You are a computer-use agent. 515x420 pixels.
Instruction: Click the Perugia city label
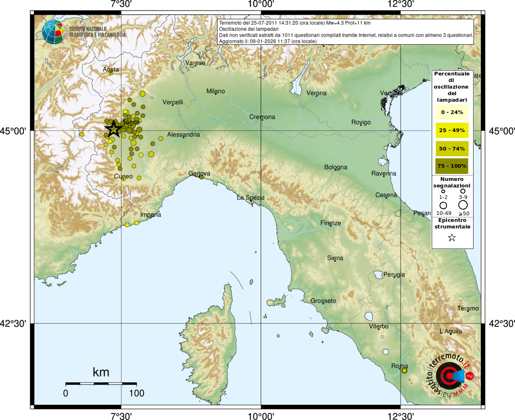[394, 275]
